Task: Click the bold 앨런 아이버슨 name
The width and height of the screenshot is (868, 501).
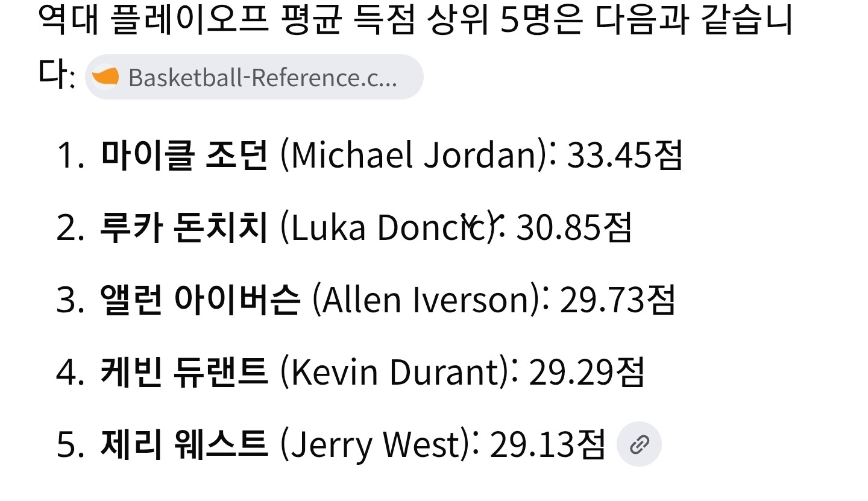Action: coord(200,300)
